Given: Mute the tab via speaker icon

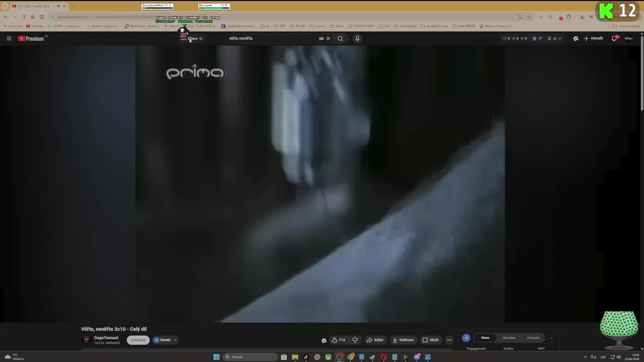Looking at the screenshot, I should 58,6.
